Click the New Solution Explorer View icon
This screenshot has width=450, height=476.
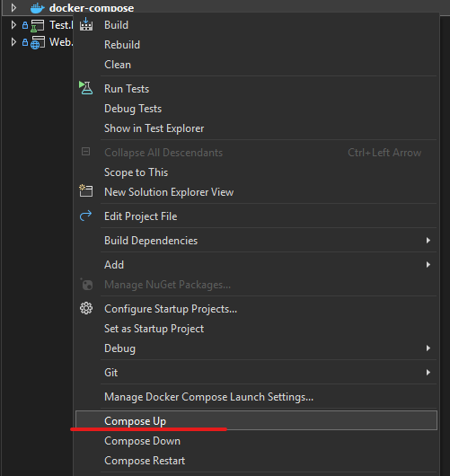(86, 191)
